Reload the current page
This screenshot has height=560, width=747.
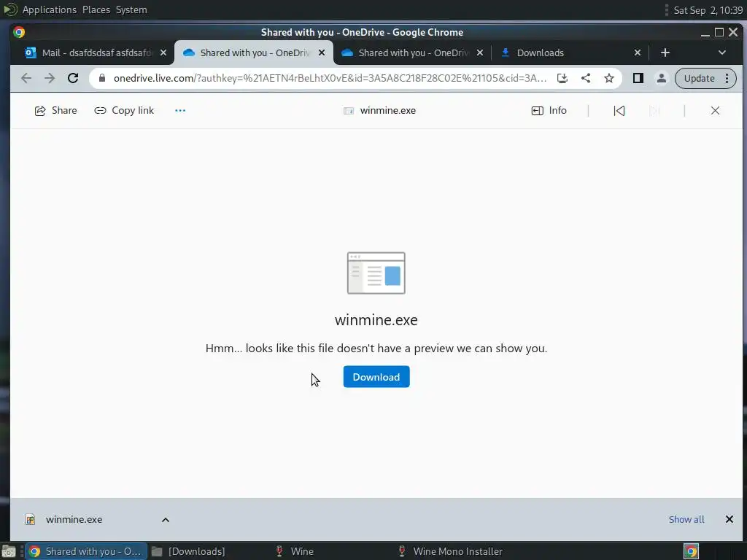tap(73, 78)
